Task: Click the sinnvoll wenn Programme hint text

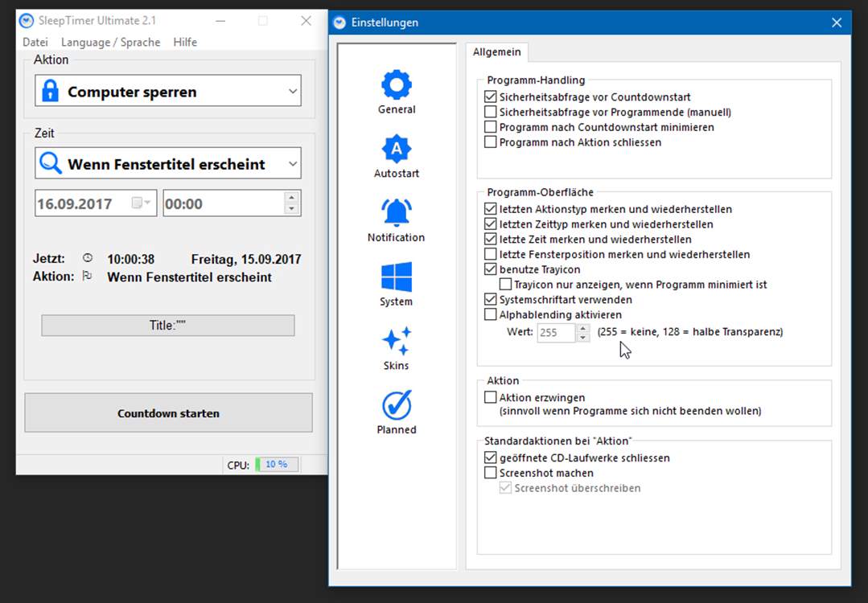Action: [x=630, y=411]
